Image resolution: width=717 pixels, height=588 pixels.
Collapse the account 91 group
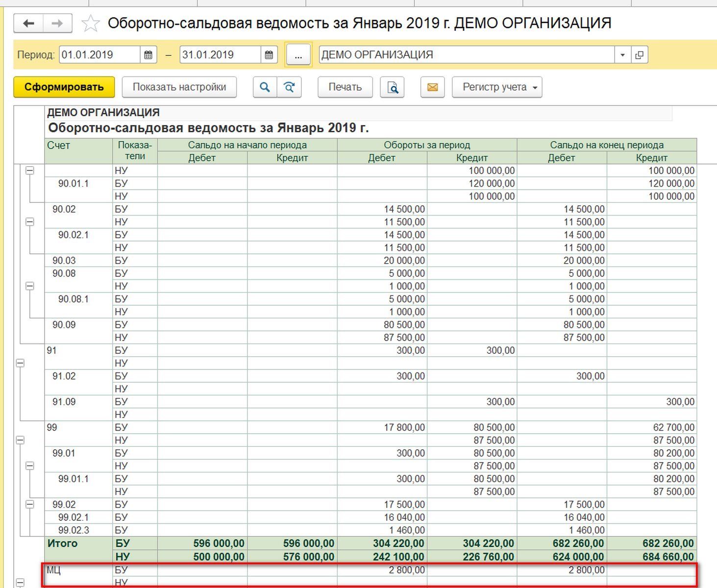click(x=20, y=363)
